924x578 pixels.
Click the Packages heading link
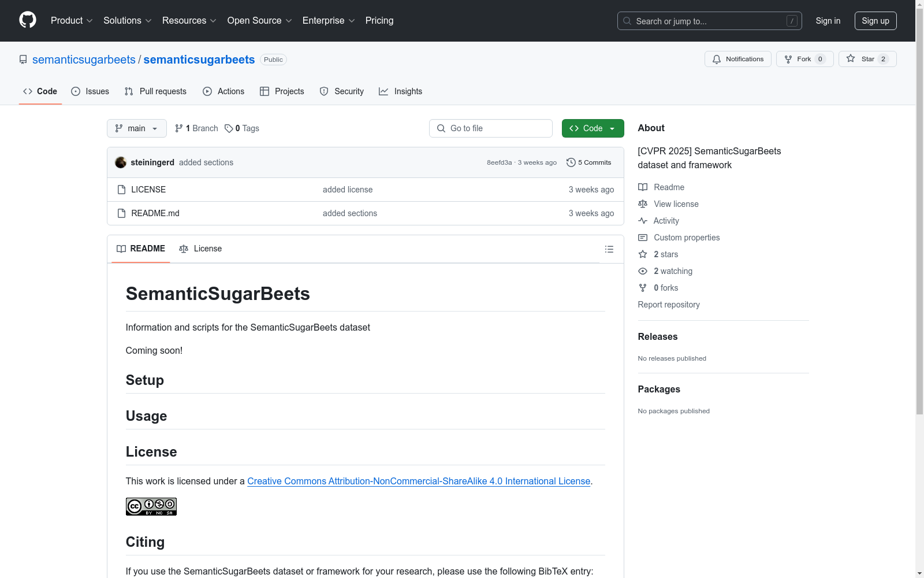click(659, 389)
